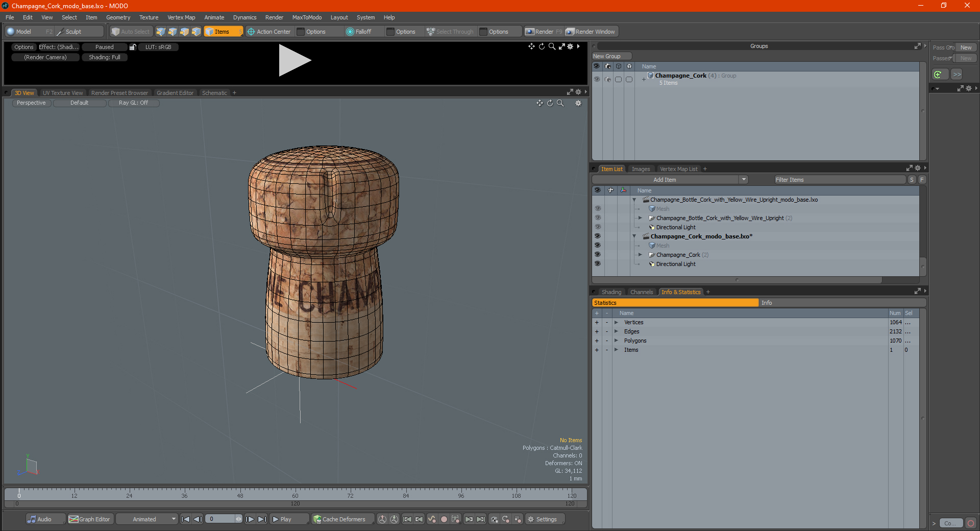Step to previous frame
The width and height of the screenshot is (980, 531).
click(198, 519)
